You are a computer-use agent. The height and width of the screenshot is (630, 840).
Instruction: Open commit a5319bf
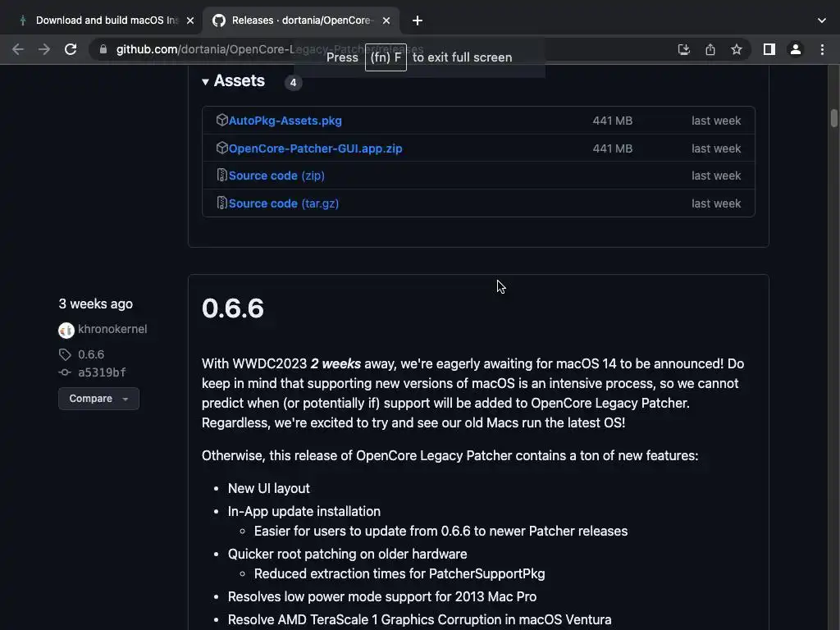(x=102, y=372)
